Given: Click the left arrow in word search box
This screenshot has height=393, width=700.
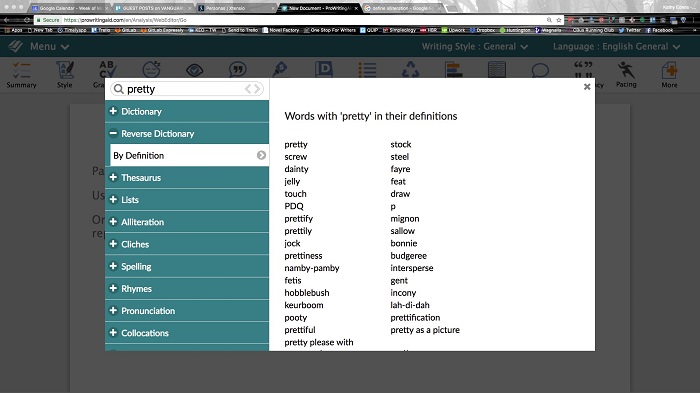Looking at the screenshot, I should (x=248, y=89).
